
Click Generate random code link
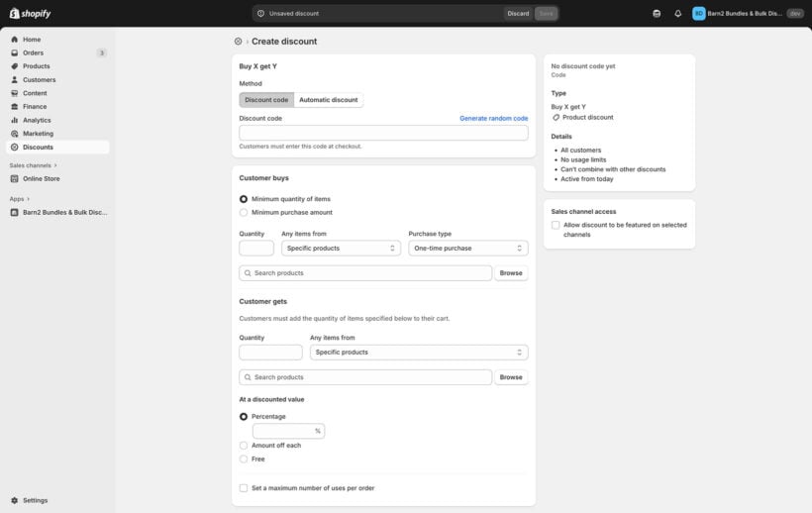493,118
